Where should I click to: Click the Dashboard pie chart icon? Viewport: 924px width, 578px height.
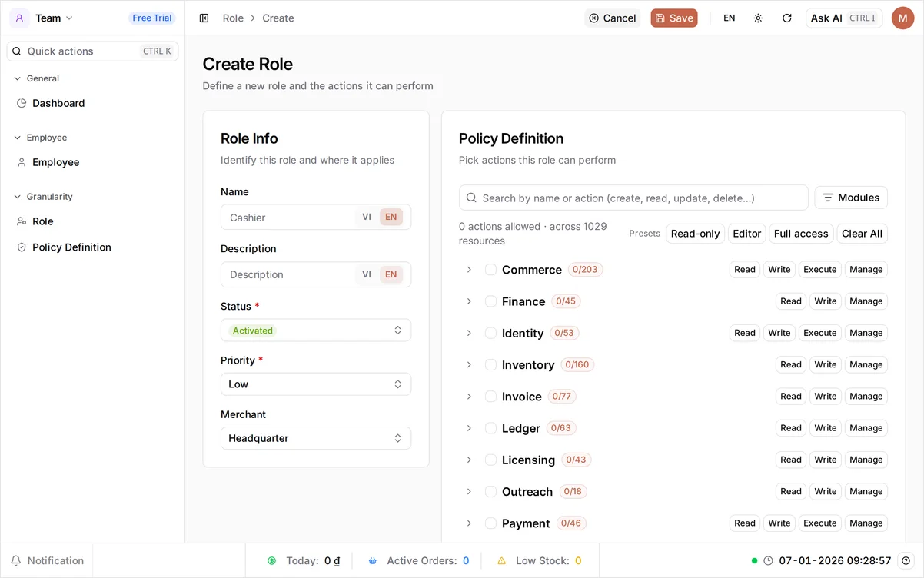pos(22,103)
